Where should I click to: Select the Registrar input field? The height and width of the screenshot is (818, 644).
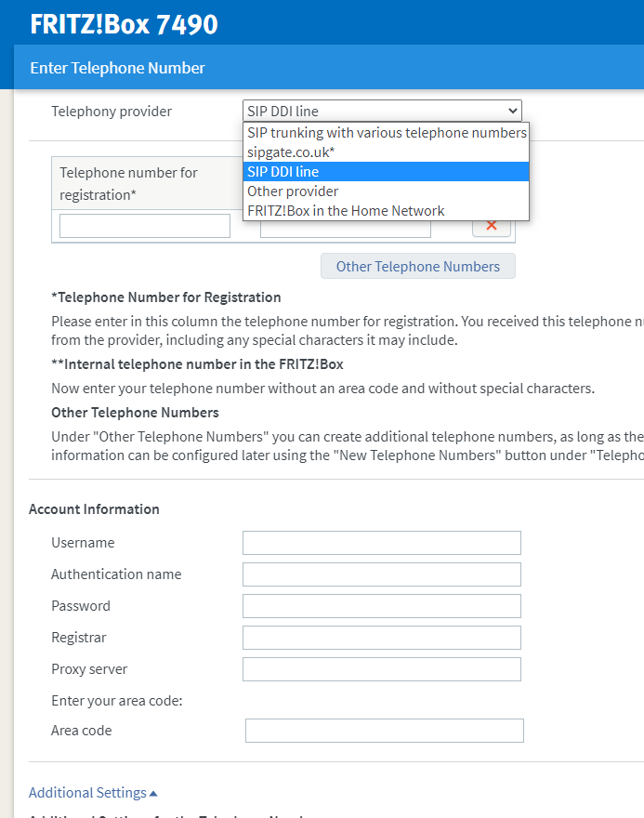pos(382,638)
